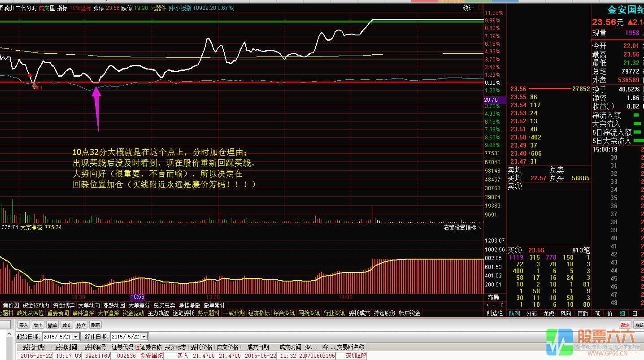Click the 刷新 toolbar button
This screenshot has height=360, width=644.
coord(95,325)
